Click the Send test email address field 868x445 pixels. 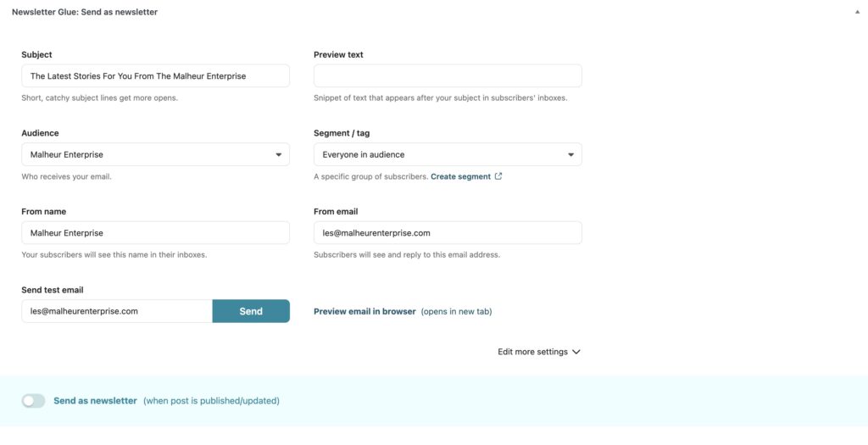[x=117, y=311]
